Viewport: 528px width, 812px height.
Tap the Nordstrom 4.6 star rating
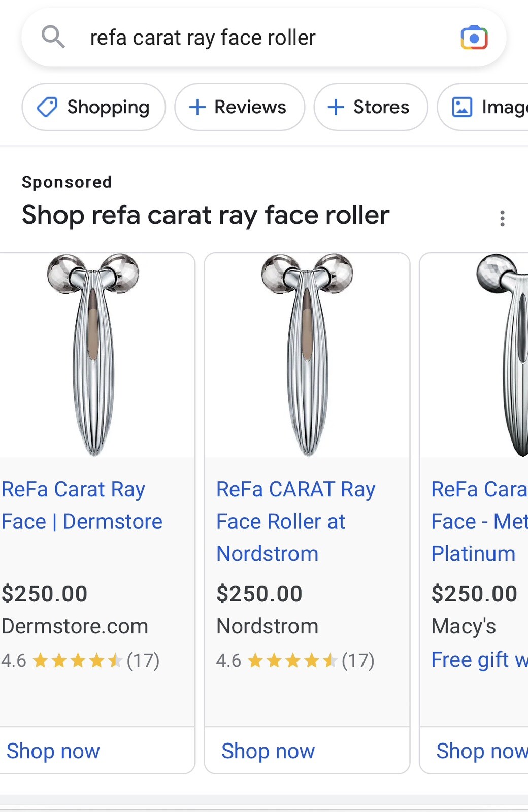pyautogui.click(x=295, y=660)
